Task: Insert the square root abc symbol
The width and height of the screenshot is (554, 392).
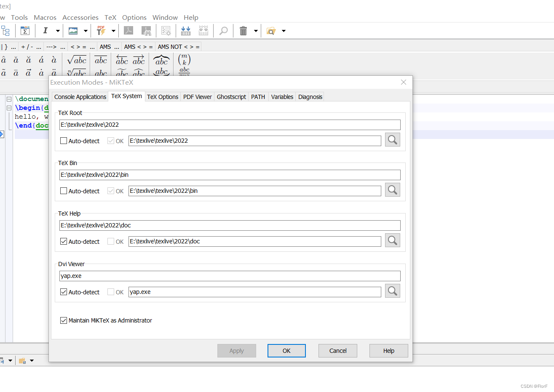Action: click(77, 60)
